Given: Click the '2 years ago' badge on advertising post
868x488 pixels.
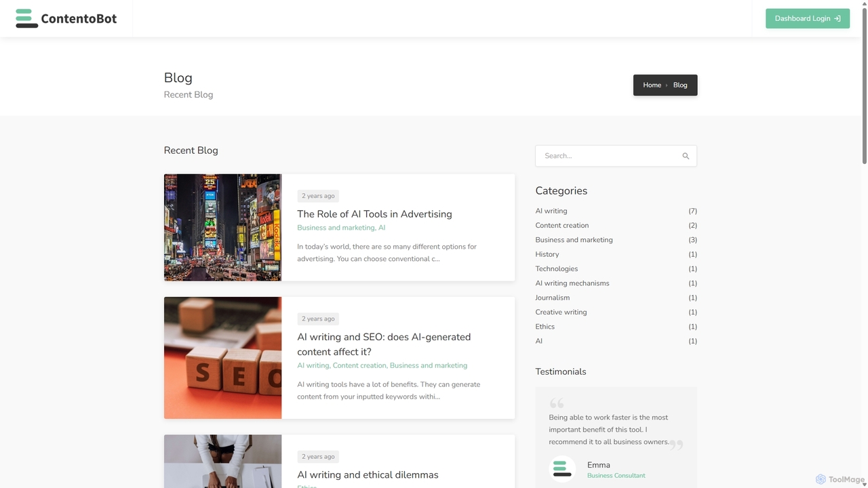Looking at the screenshot, I should 318,196.
